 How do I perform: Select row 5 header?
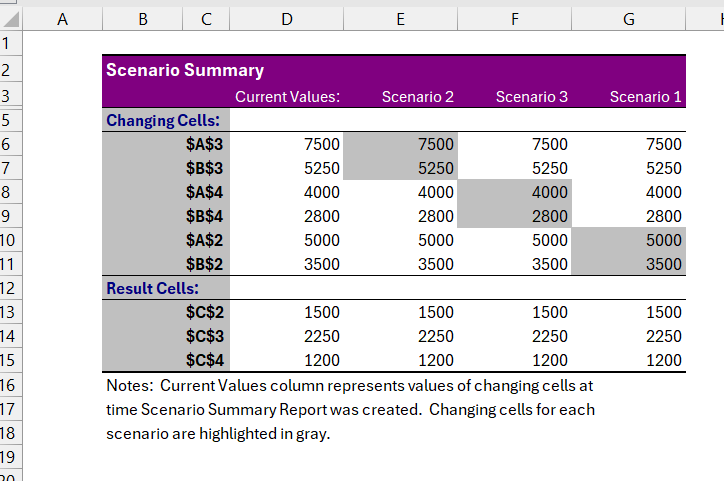[x=11, y=120]
